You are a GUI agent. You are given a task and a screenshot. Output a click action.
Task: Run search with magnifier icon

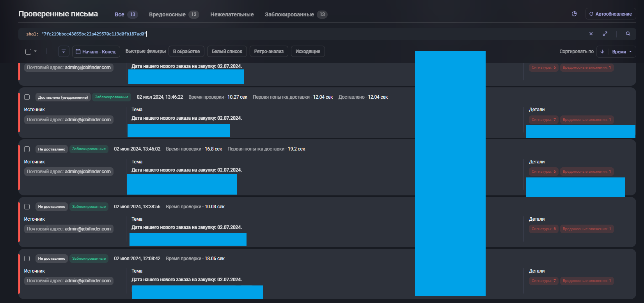(x=628, y=34)
